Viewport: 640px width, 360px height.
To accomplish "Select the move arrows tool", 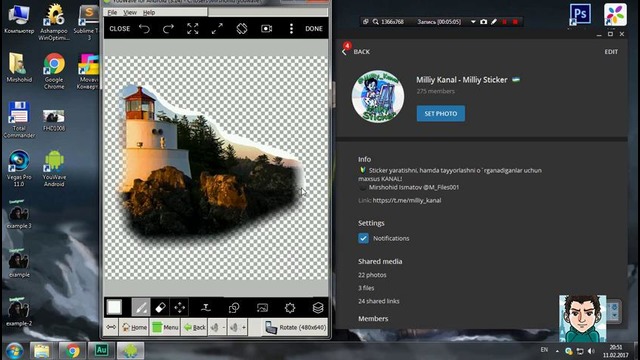I will tap(180, 307).
